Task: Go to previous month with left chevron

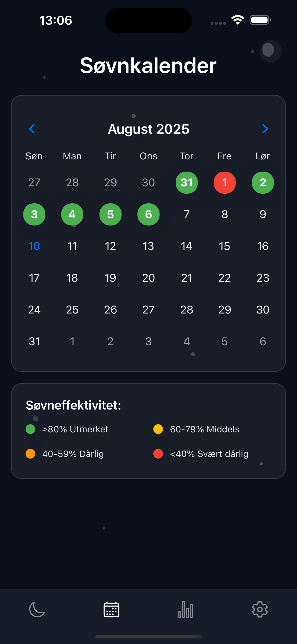Action: [x=32, y=129]
